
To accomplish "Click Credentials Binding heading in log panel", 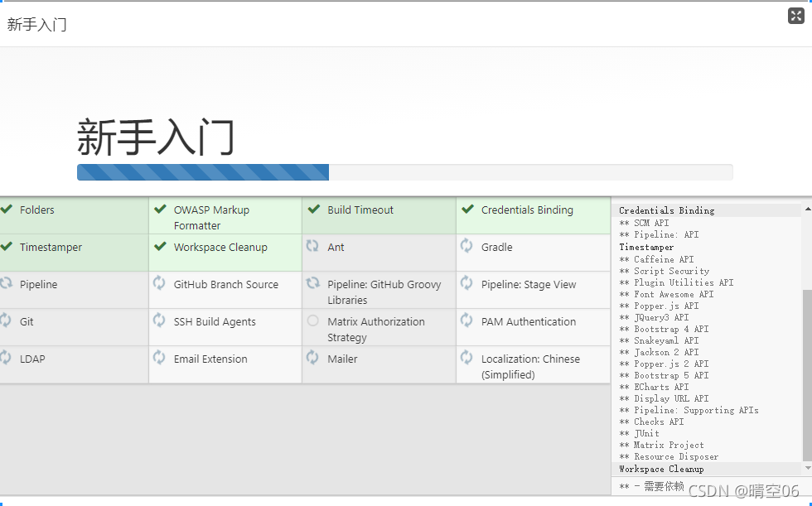I will coord(666,210).
